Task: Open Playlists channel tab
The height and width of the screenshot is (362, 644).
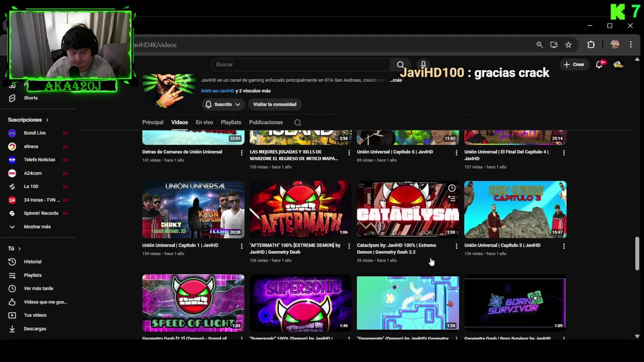Action: point(231,122)
